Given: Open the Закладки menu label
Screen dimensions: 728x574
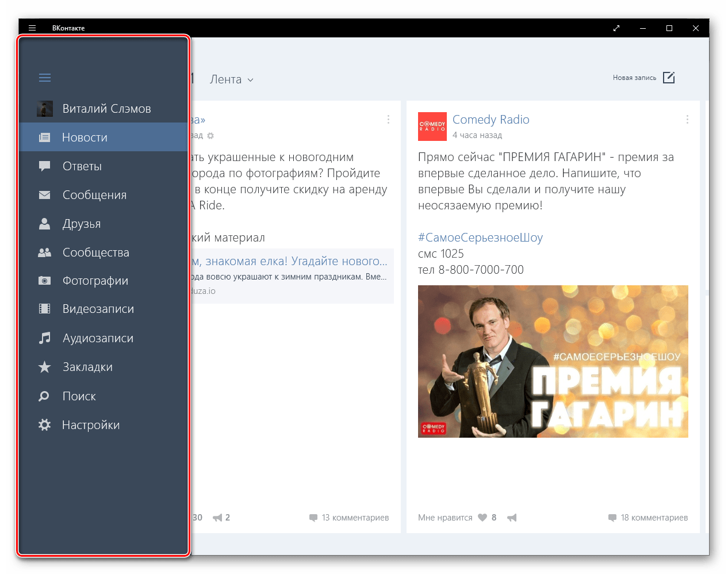Looking at the screenshot, I should click(x=87, y=367).
